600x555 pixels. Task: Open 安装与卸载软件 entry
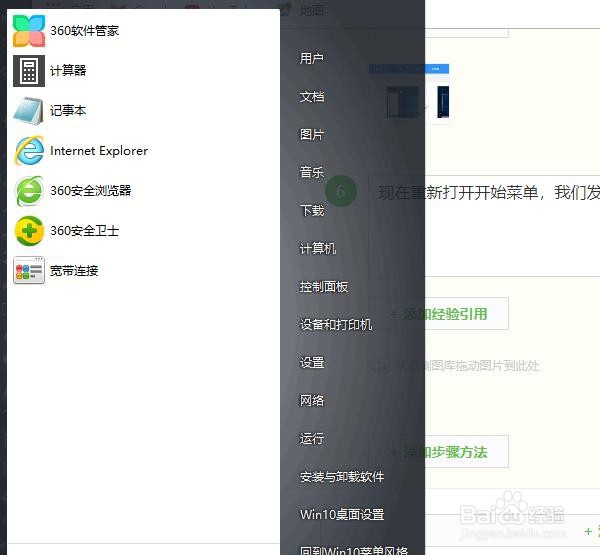pos(342,477)
